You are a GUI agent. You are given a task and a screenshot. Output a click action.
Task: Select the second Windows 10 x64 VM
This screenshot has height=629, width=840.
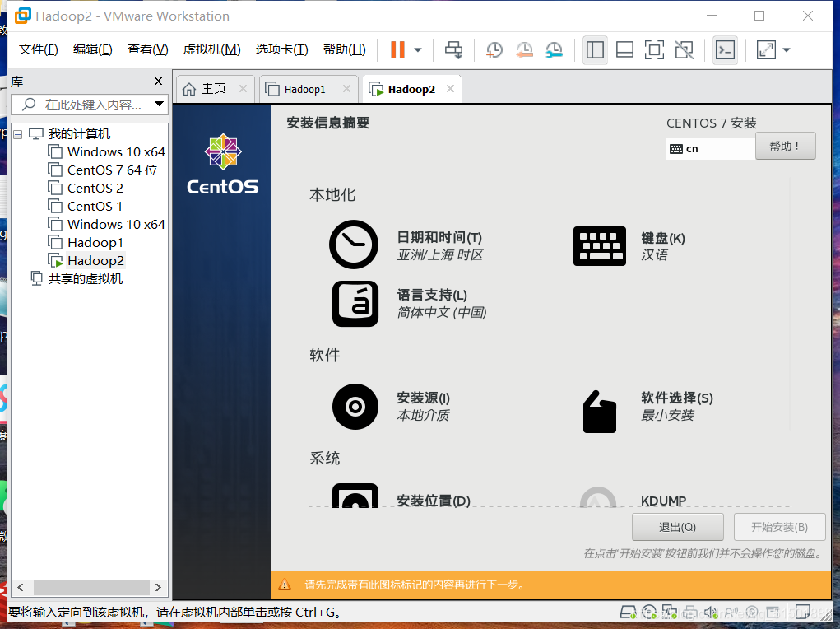click(116, 224)
